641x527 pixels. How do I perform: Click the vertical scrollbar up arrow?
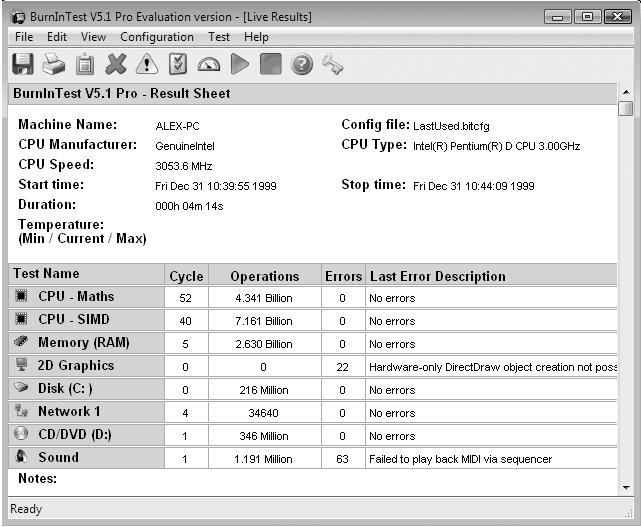point(626,92)
